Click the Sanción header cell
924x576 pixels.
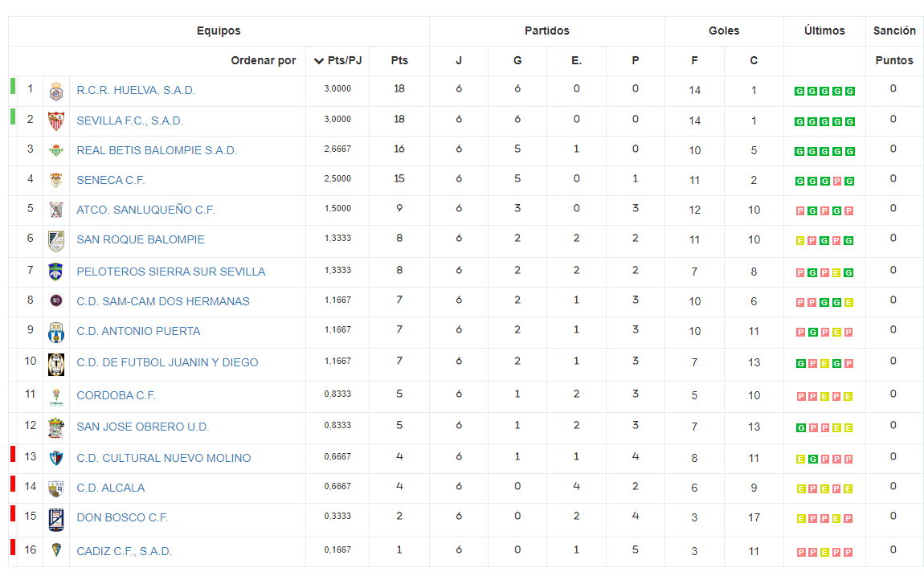click(894, 31)
